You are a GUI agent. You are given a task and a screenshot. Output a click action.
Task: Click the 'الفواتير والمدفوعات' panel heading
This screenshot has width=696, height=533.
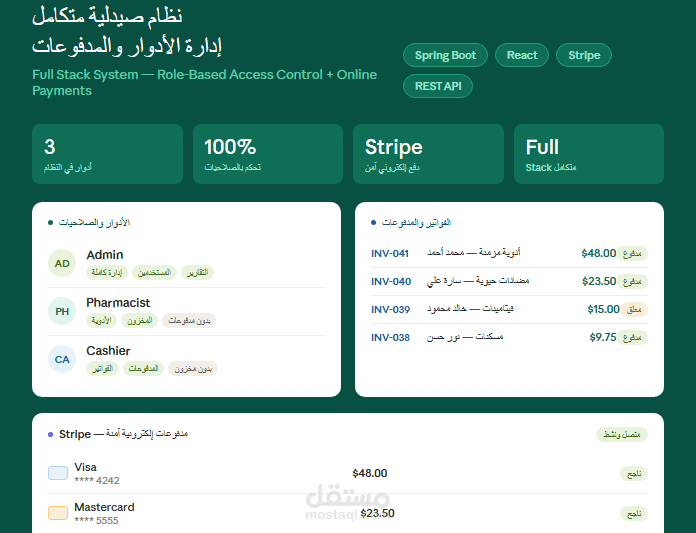point(416,222)
